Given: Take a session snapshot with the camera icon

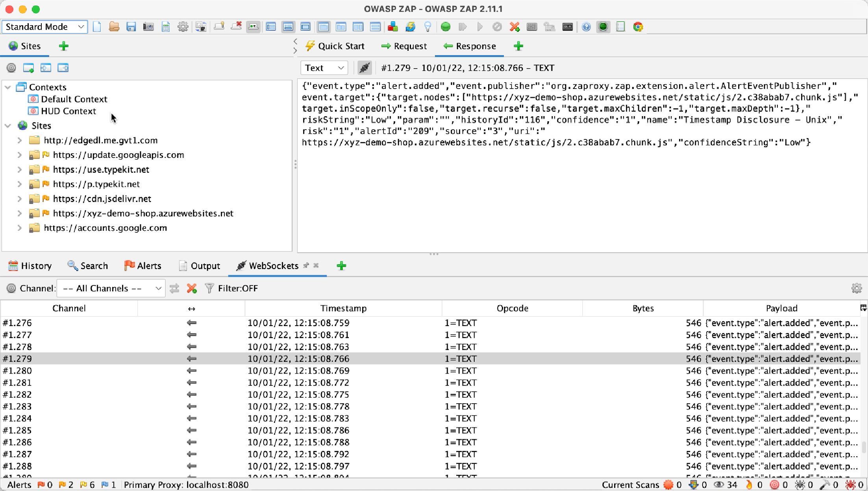Looking at the screenshot, I should point(148,27).
